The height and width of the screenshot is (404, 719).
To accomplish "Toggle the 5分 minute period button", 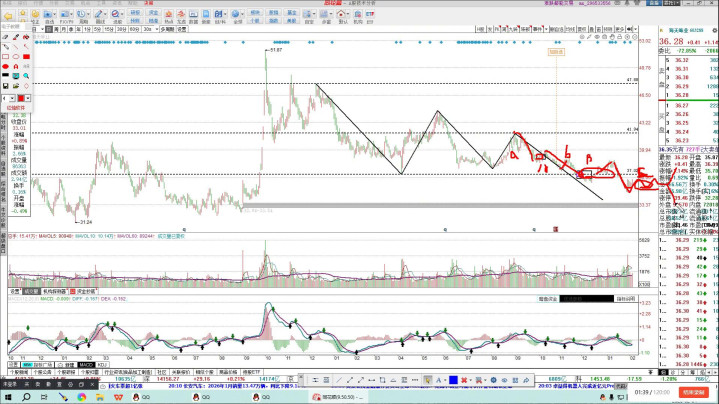I will click(97, 30).
